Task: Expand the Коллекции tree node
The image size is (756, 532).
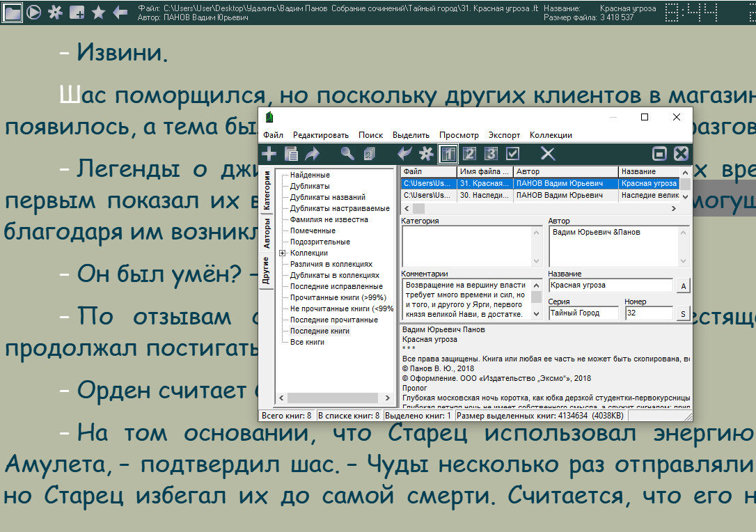Action: (283, 253)
